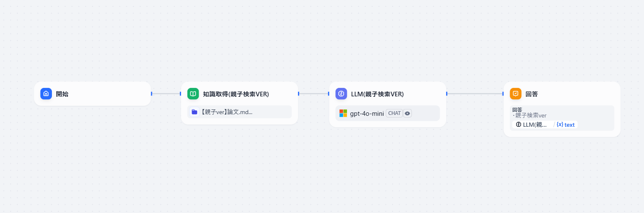This screenshot has width=644, height=213.
Task: Click the folder icon beside 論文.md file
Action: pos(194,112)
